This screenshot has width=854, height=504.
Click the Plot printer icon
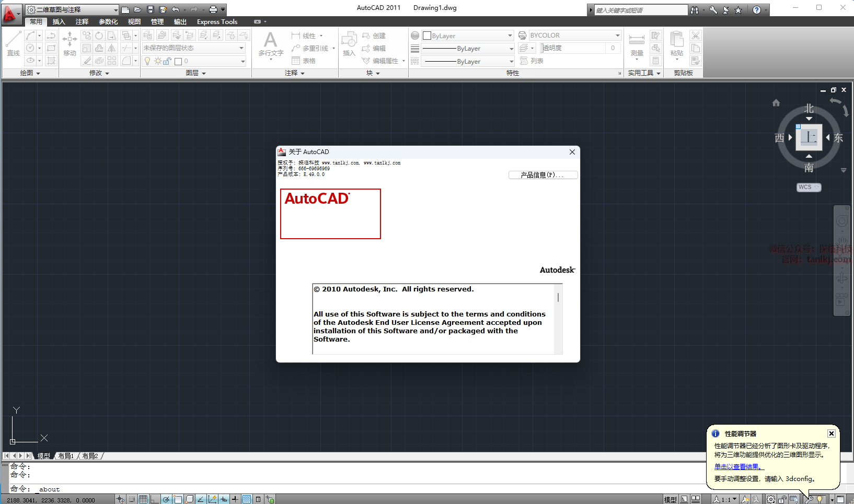[x=213, y=9]
